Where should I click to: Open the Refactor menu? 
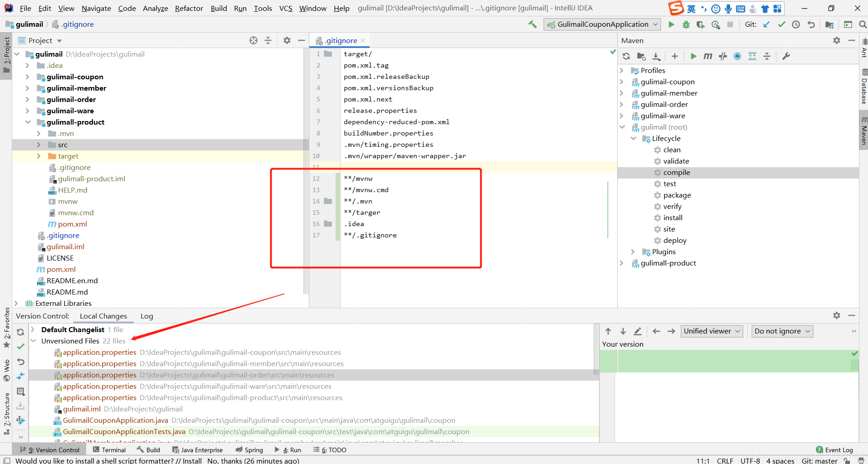click(189, 8)
